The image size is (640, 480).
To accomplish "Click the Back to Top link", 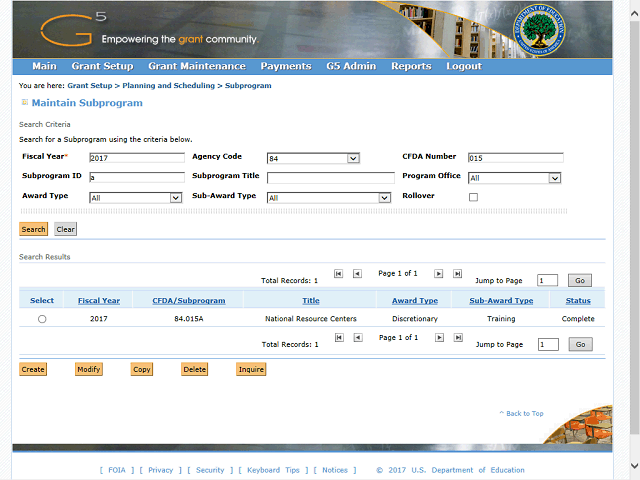I will tap(521, 413).
